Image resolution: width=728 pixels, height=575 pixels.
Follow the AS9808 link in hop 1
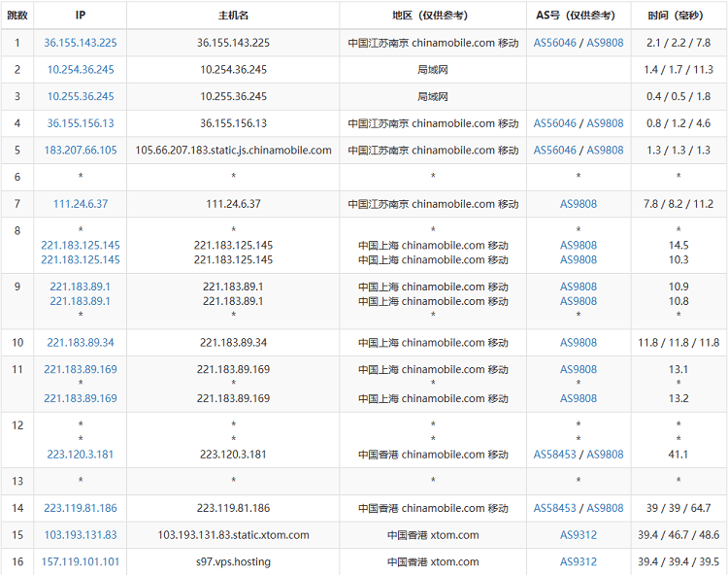(x=605, y=43)
